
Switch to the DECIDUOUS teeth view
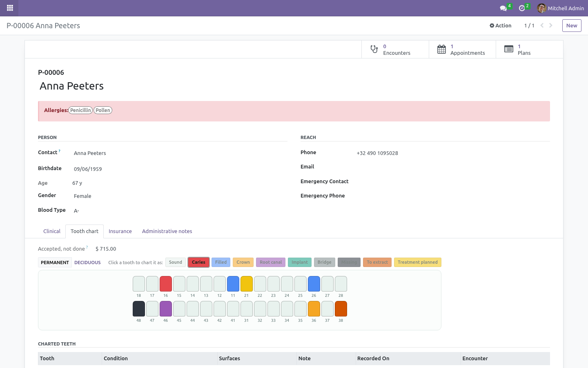[87, 263]
